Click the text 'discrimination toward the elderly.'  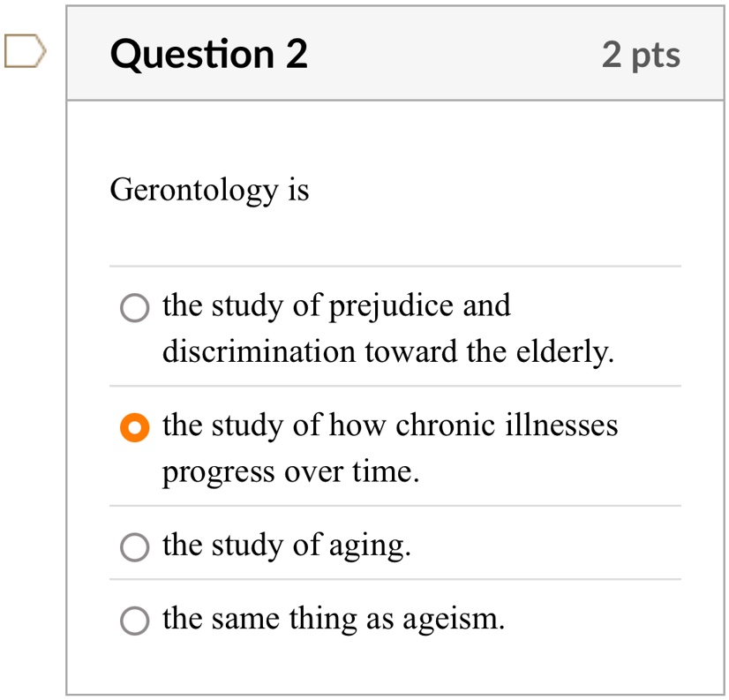point(388,352)
